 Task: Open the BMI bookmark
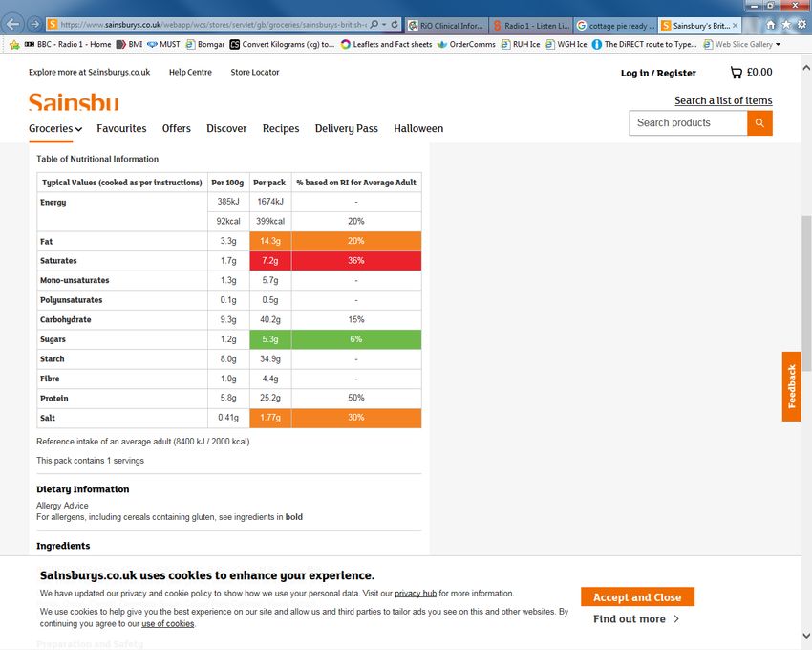(129, 45)
